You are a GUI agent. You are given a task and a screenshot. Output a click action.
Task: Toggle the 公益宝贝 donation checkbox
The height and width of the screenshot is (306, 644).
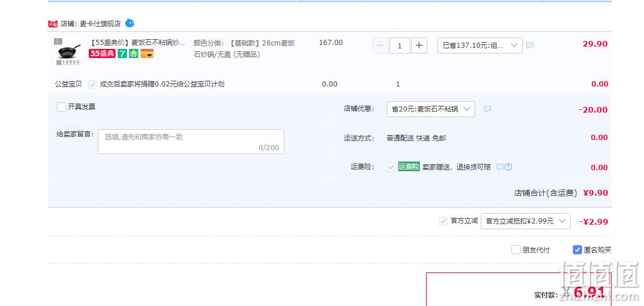pos(93,85)
